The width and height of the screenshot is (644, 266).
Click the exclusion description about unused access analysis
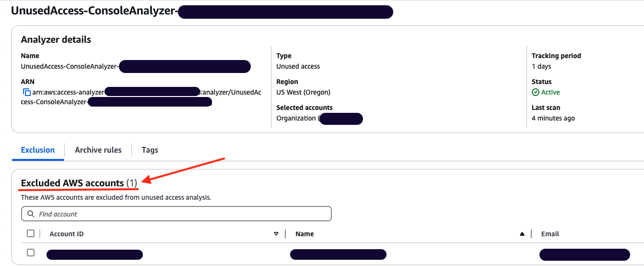coord(116,197)
